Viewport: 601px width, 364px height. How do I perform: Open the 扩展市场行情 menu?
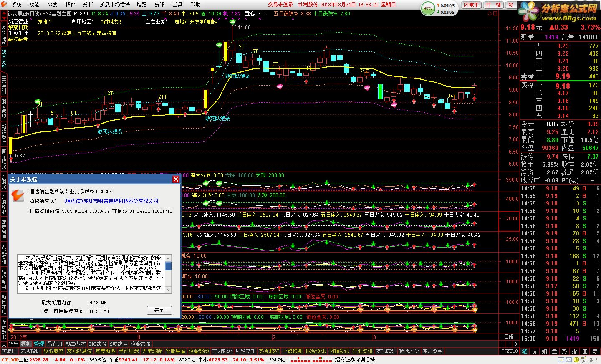115,4
